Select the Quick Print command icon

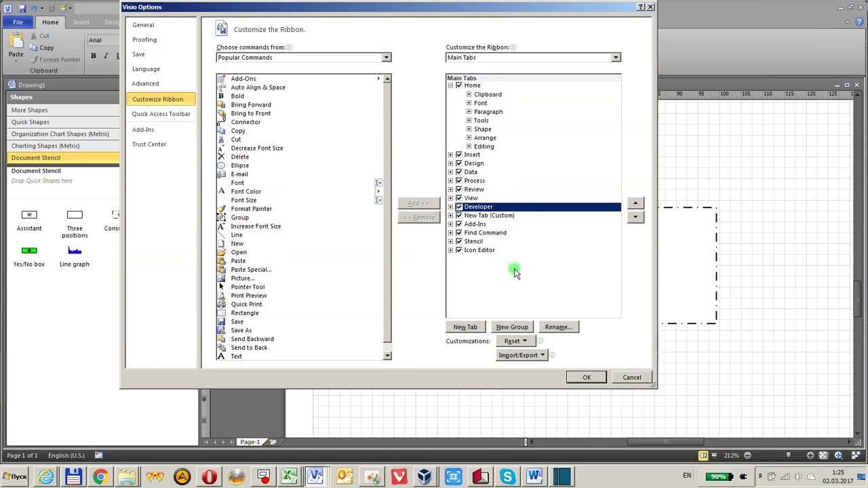pos(221,304)
